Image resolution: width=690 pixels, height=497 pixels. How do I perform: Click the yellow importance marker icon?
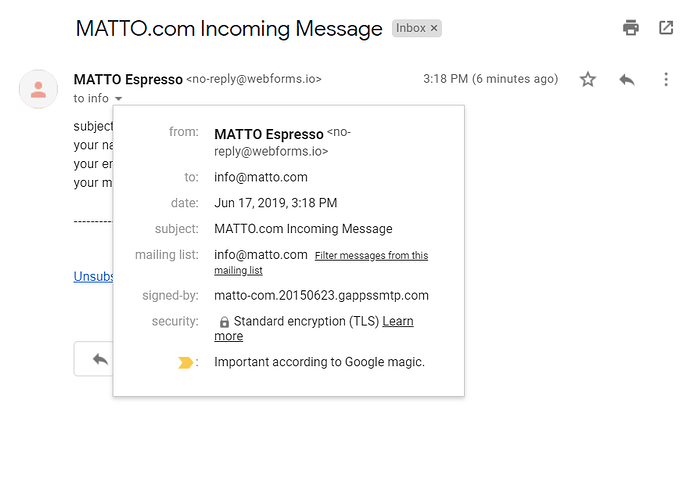point(185,363)
